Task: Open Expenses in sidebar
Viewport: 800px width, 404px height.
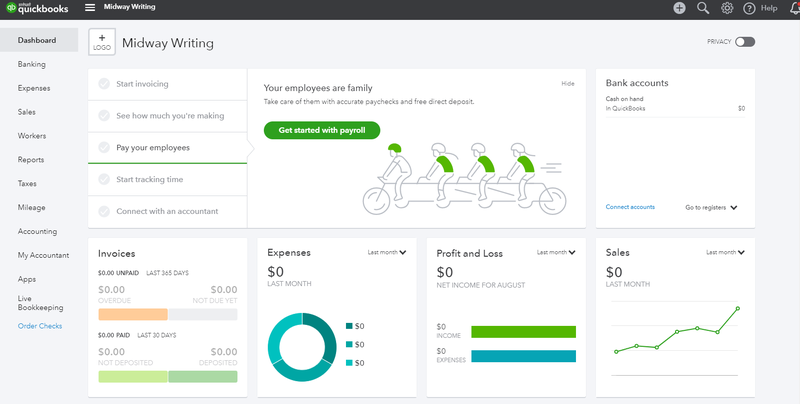Action: [x=34, y=88]
